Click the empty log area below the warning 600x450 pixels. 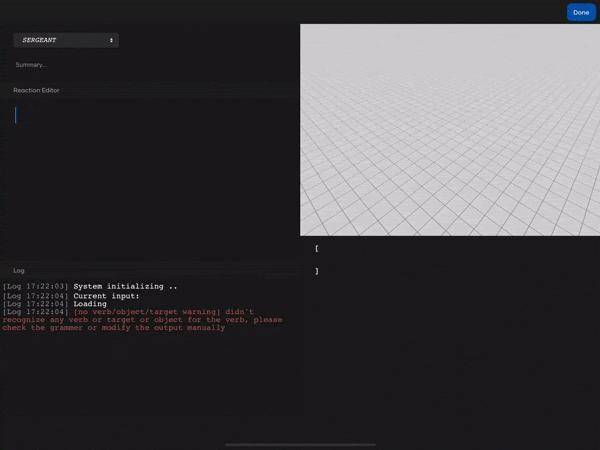point(150,380)
